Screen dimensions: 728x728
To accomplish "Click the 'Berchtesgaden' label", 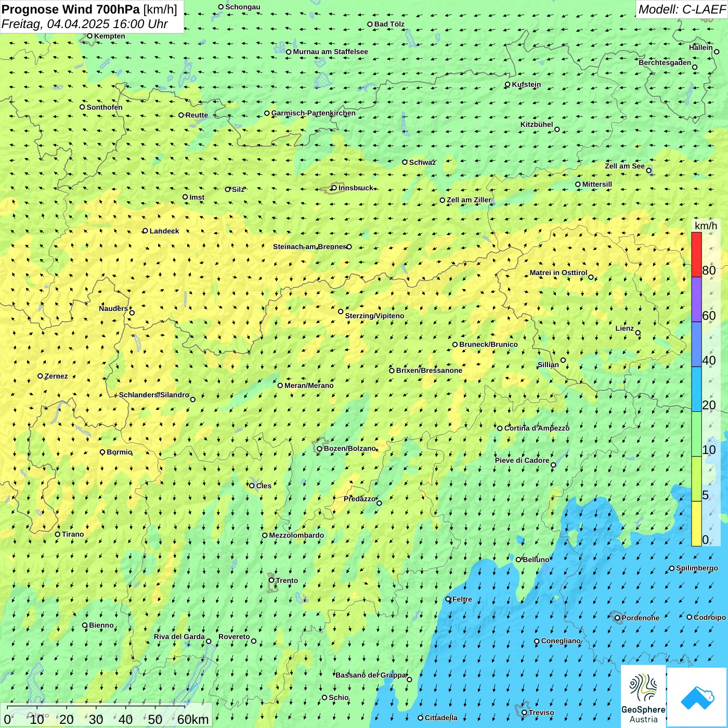I will [665, 63].
